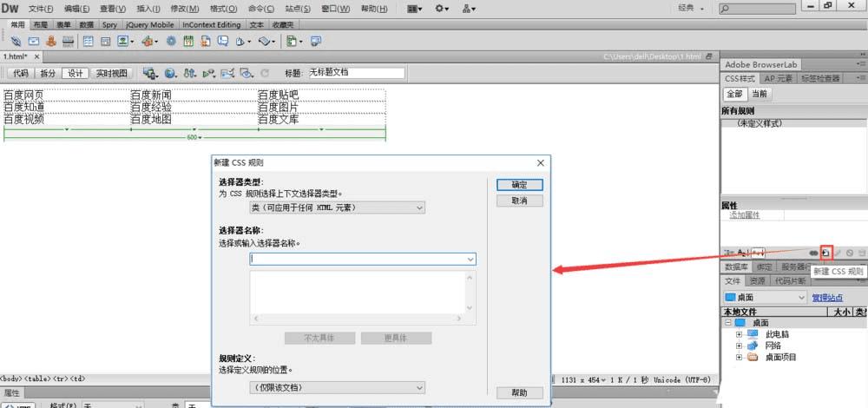Click the Refresh Design View icon

265,73
